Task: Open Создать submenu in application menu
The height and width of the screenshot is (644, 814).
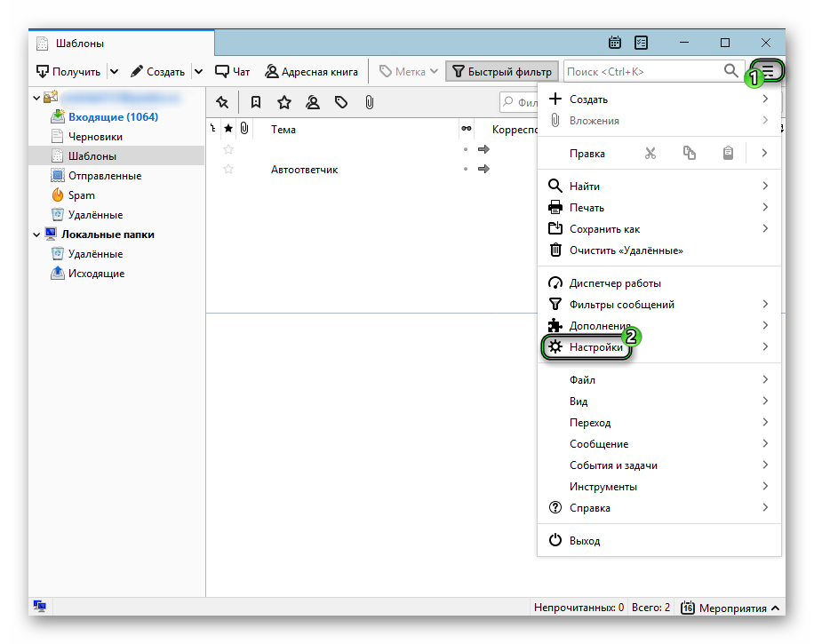Action: coord(658,99)
